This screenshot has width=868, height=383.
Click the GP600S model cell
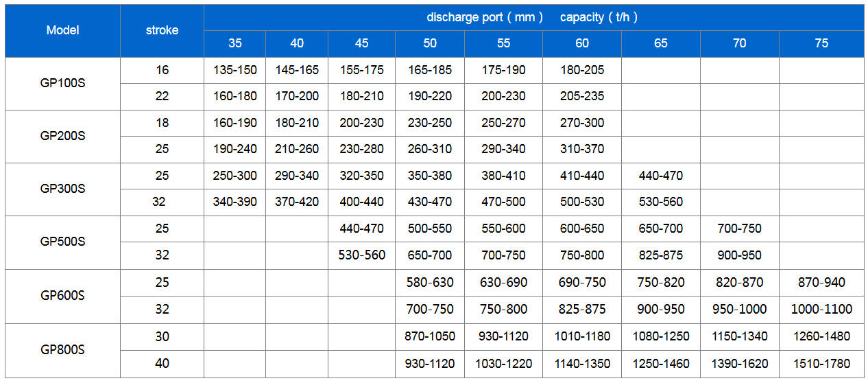pos(62,296)
